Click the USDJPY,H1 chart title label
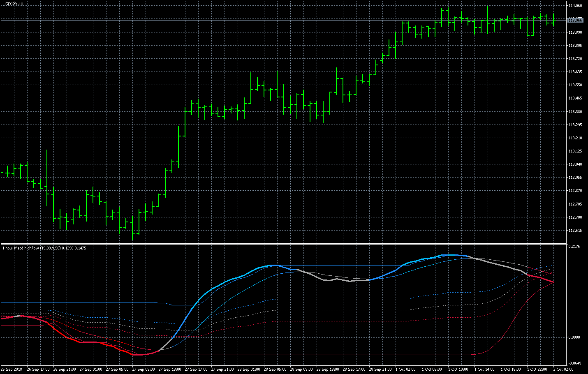This screenshot has width=588, height=374. coord(13,4)
